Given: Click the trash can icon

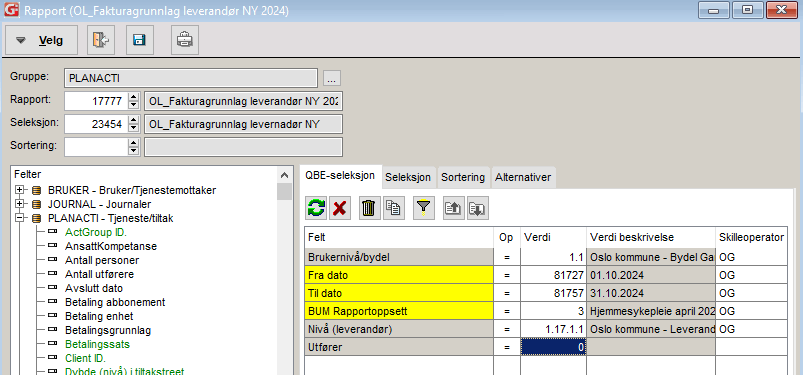Looking at the screenshot, I should 369,208.
